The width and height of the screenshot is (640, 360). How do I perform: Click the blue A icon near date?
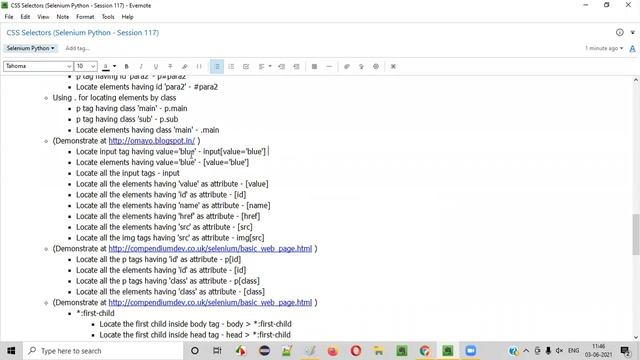[x=632, y=49]
